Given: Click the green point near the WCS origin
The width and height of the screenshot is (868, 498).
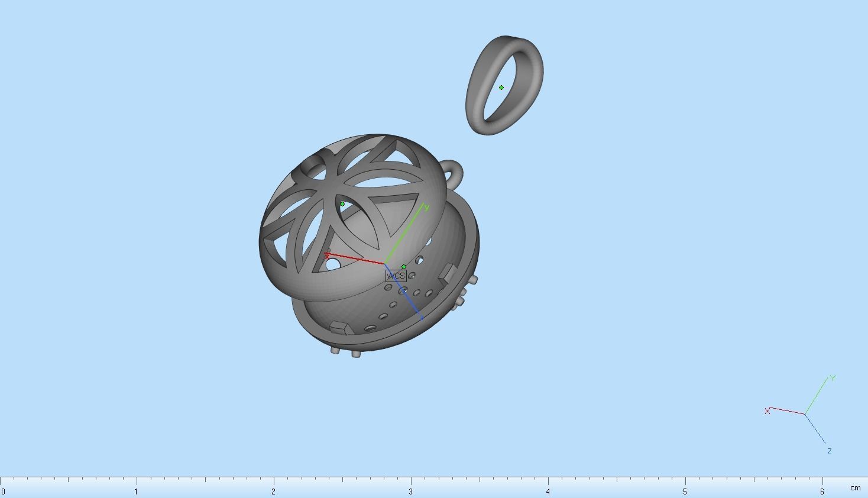Looking at the screenshot, I should tap(404, 267).
